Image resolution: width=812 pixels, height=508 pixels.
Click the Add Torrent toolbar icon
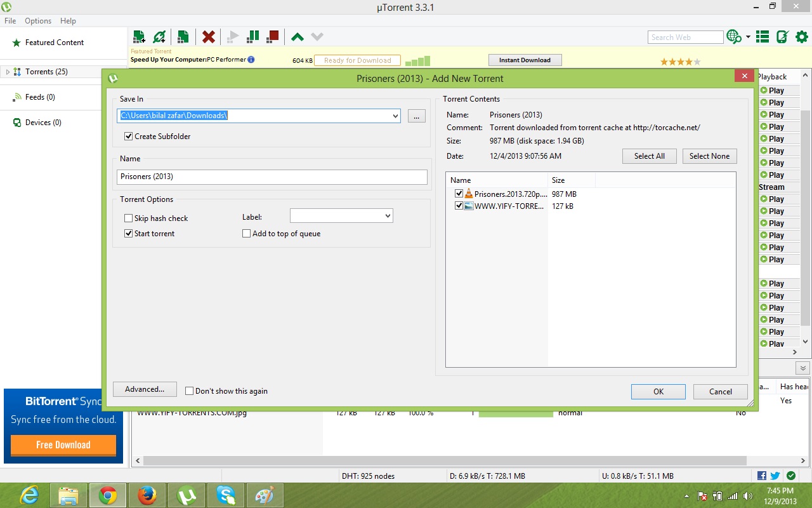pos(140,36)
